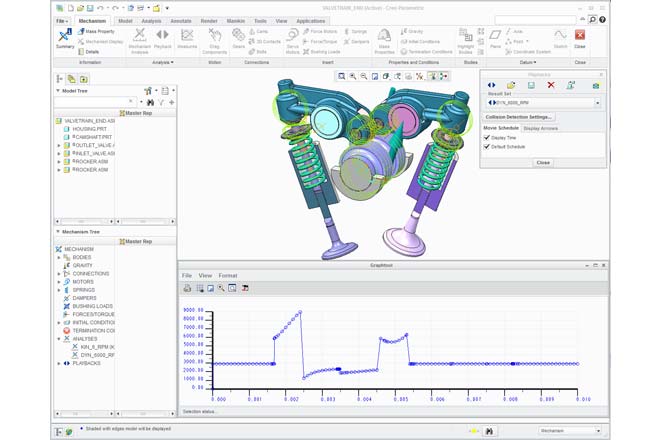The height and width of the screenshot is (440, 660).
Task: Click the find binoculars icon in status bar
Action: pos(489,431)
